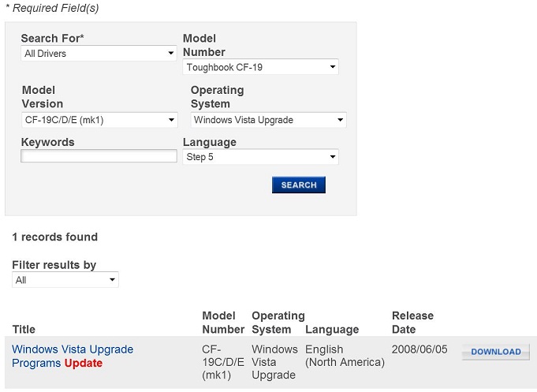Click the Release Date column header

click(x=412, y=323)
